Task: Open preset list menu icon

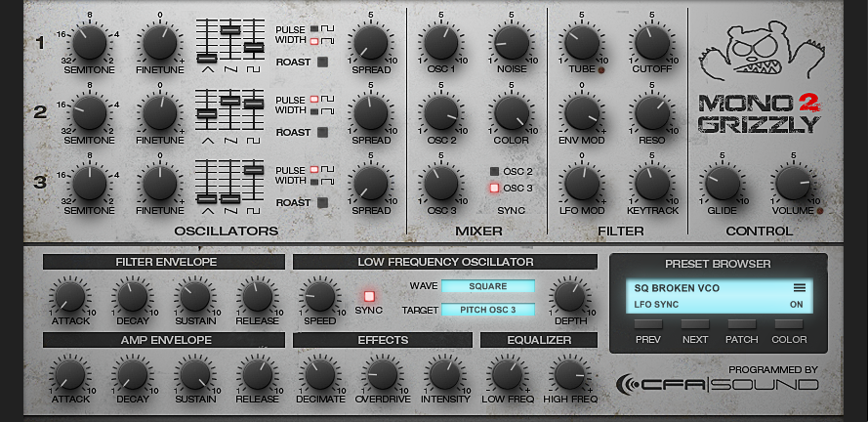Action: coord(800,288)
